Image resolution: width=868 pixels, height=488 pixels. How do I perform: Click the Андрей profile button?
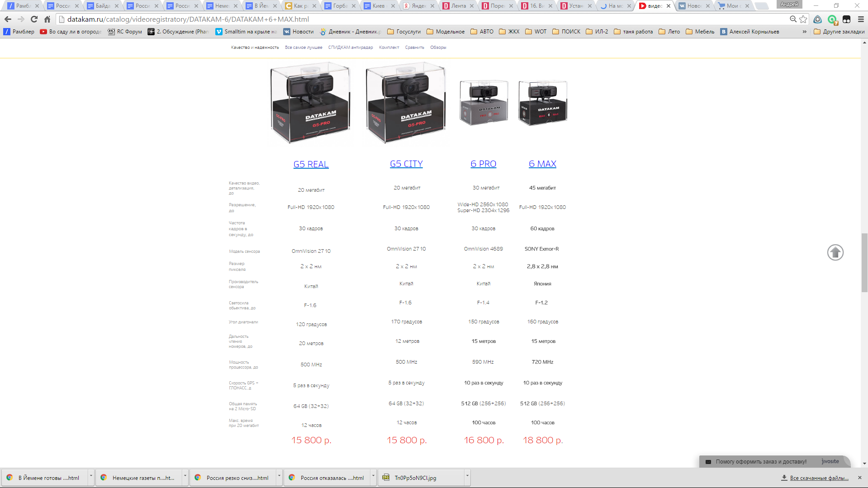point(789,4)
